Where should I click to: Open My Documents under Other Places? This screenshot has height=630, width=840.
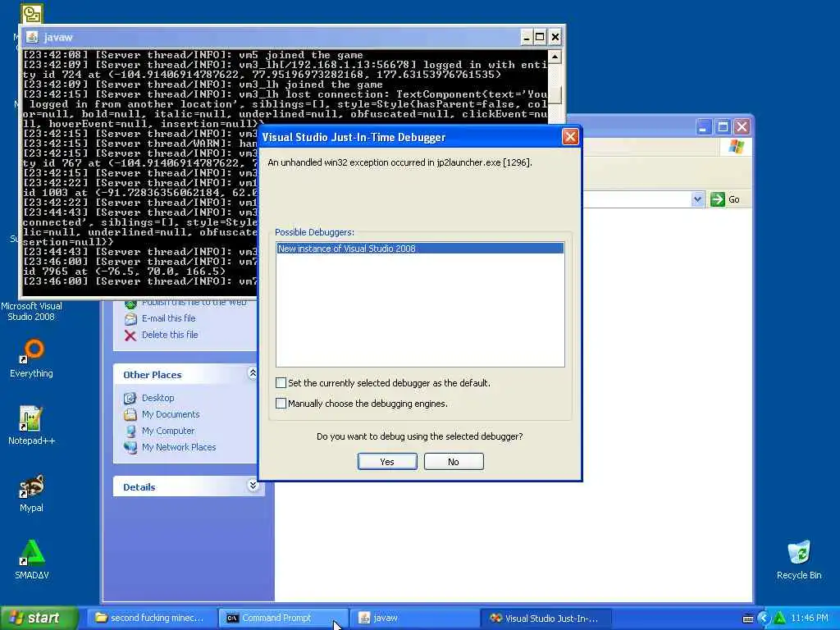click(171, 414)
